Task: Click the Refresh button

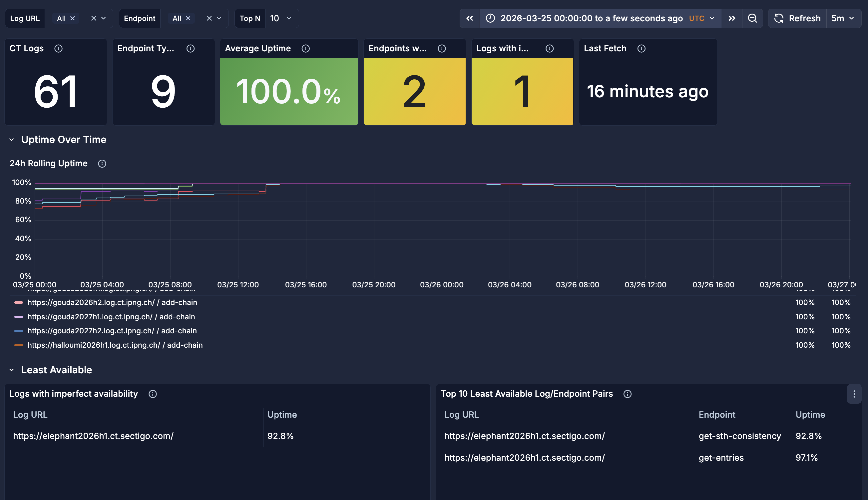Action: coord(797,18)
